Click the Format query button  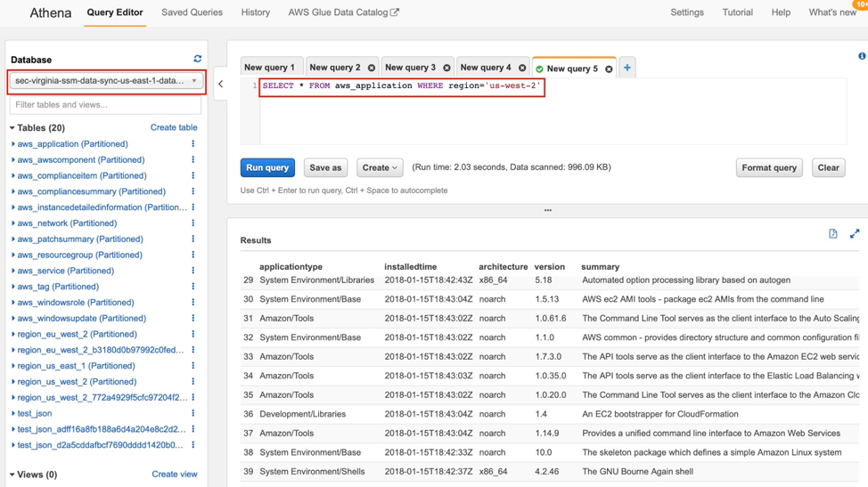point(768,167)
